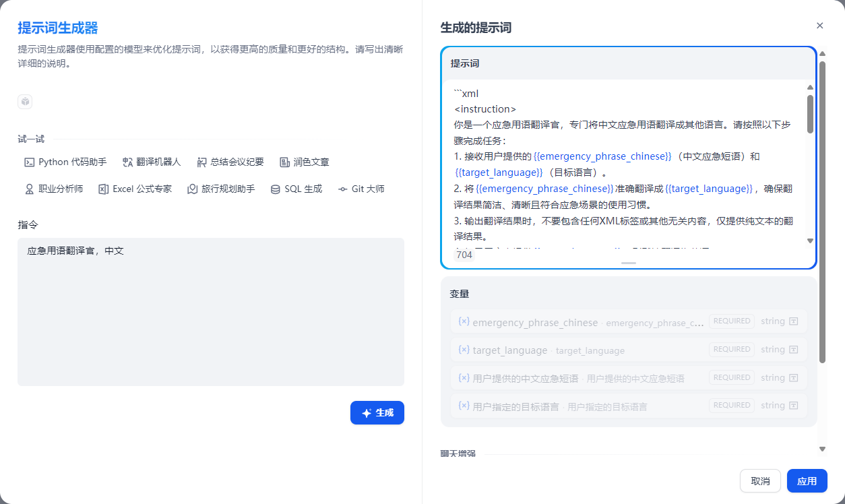This screenshot has width=845, height=504.
Task: Click the 应用 apply button
Action: [x=807, y=481]
